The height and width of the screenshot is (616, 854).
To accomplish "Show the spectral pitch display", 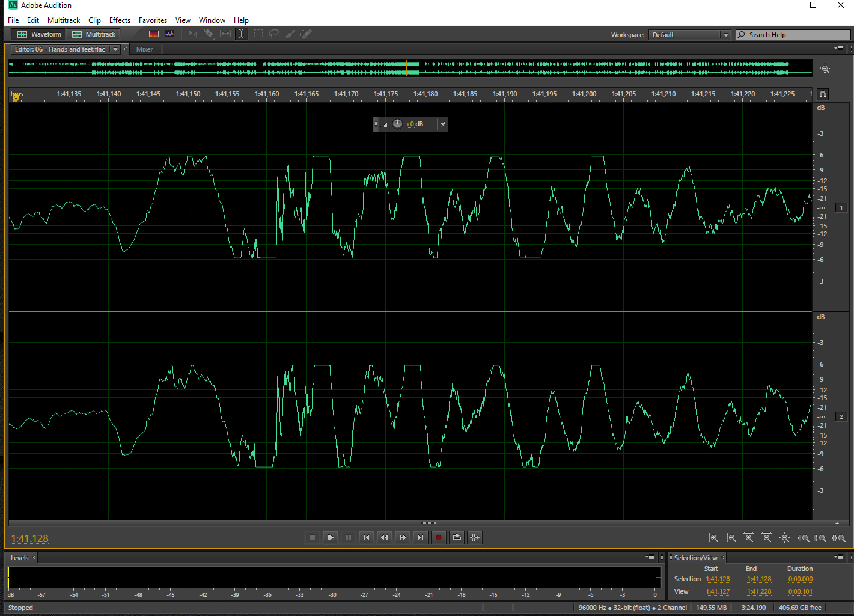I will [x=169, y=34].
